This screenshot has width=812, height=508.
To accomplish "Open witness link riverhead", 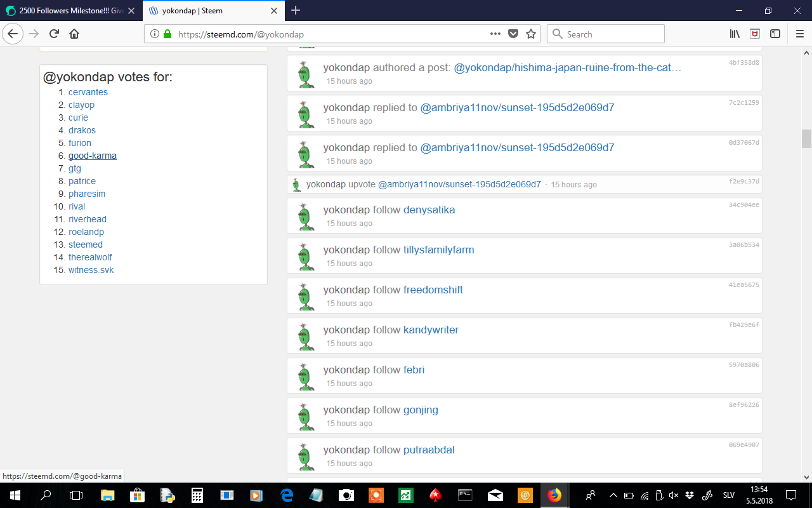I will click(88, 219).
